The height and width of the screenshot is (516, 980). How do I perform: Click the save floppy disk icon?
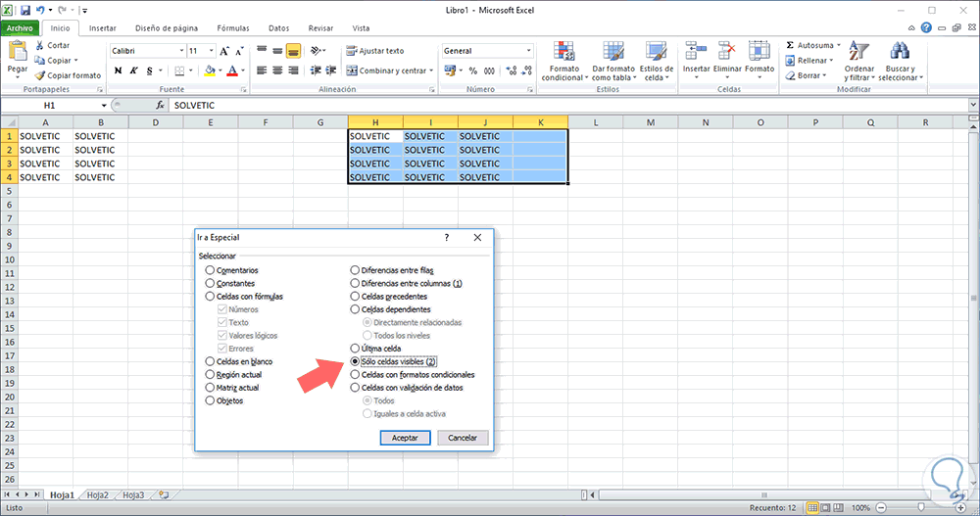tap(25, 10)
